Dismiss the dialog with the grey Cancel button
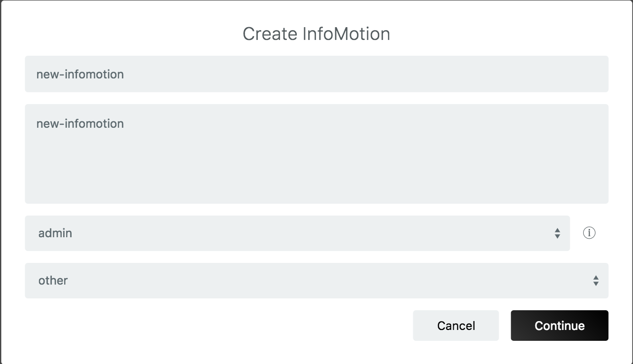Screen dimensions: 633x364 click(x=456, y=326)
